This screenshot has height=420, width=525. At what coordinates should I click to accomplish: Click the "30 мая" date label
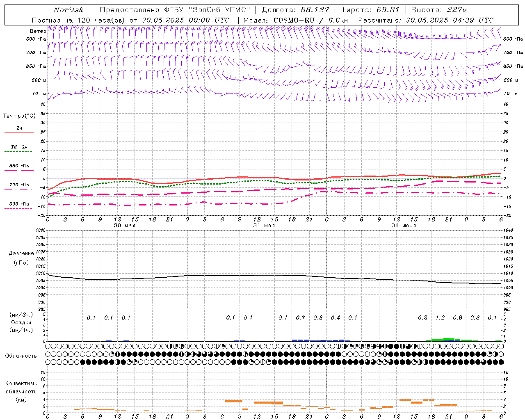coord(124,226)
